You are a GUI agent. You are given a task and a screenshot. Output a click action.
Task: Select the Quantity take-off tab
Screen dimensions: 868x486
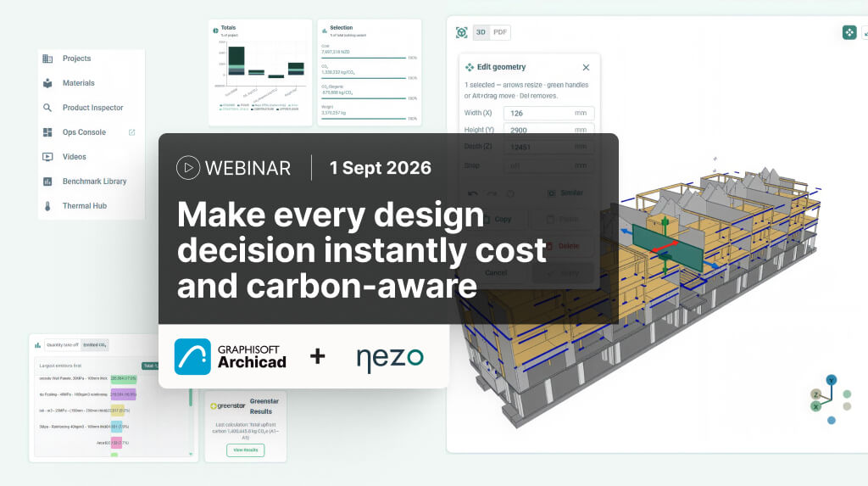point(63,345)
